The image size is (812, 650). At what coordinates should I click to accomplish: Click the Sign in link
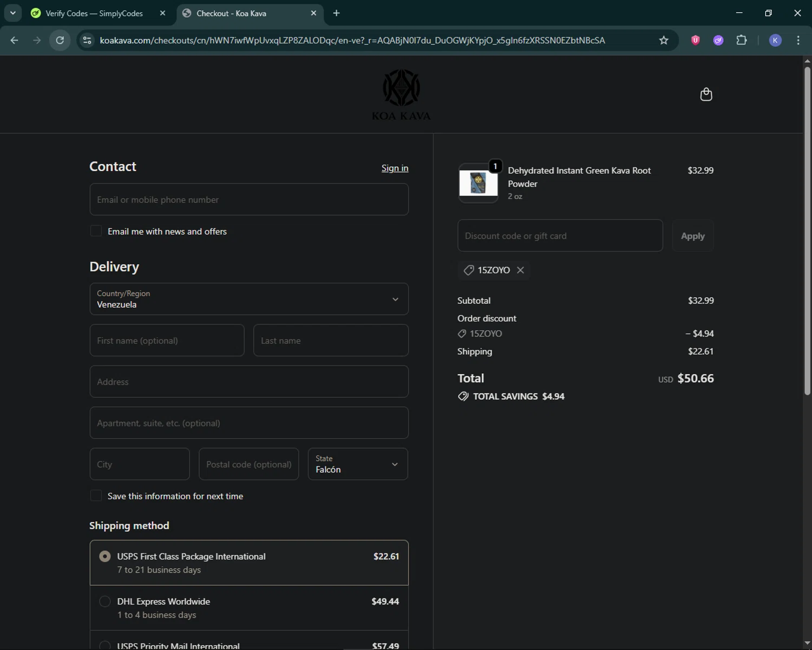pyautogui.click(x=395, y=168)
